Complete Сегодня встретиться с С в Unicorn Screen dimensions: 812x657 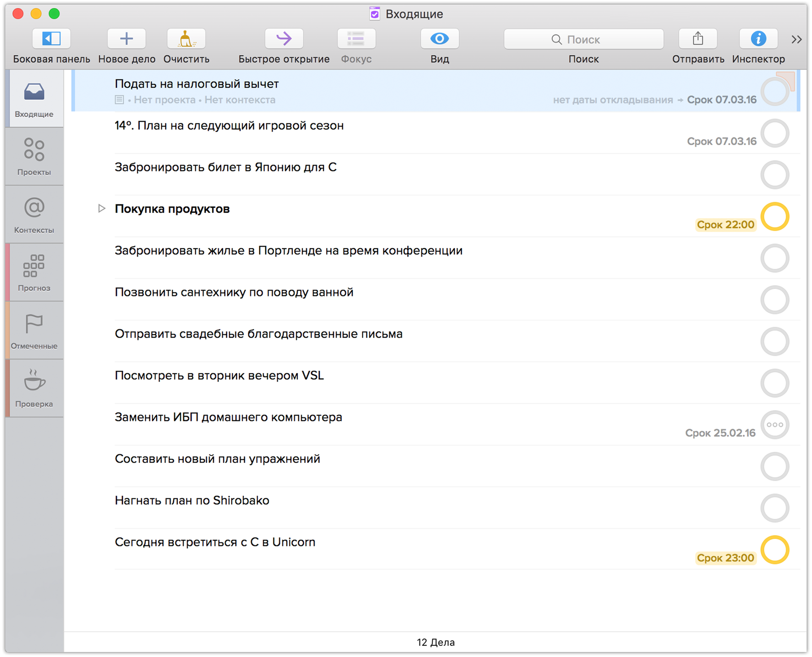coord(775,550)
